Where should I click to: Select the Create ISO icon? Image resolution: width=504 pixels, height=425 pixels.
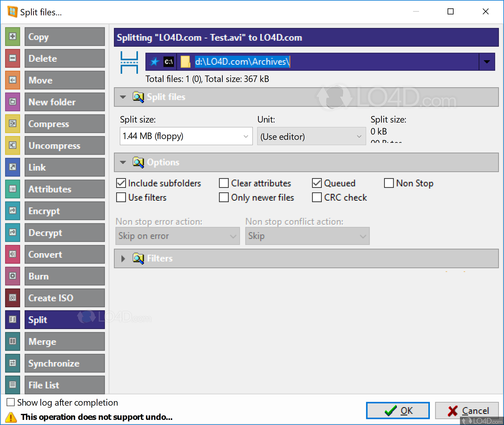[12, 298]
